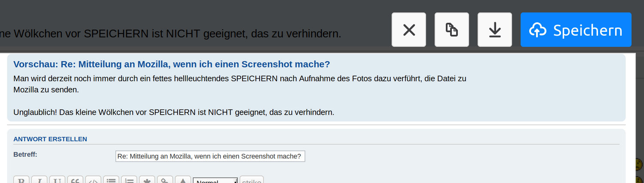Click into the Betreff subject field
Image resolution: width=644 pixels, height=183 pixels.
[210, 156]
